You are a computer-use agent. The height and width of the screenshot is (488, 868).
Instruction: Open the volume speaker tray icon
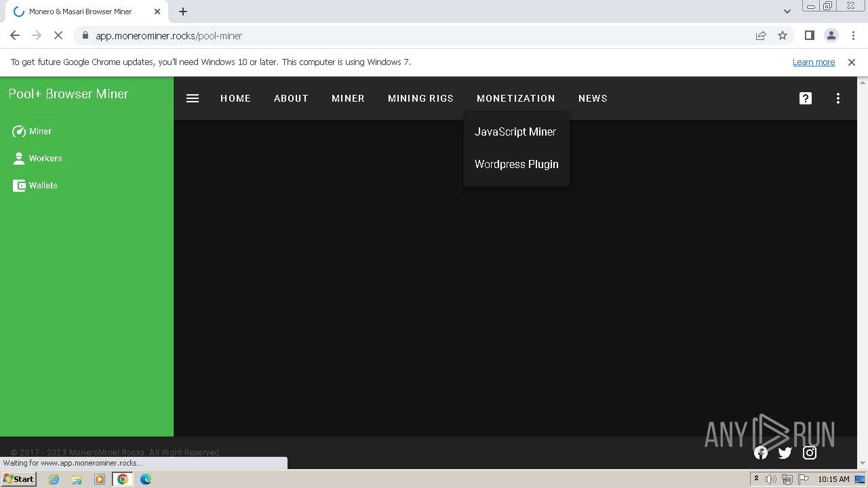point(771,479)
